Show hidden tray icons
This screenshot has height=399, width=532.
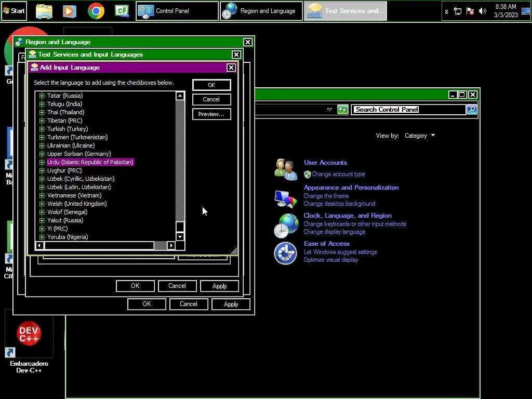446,11
